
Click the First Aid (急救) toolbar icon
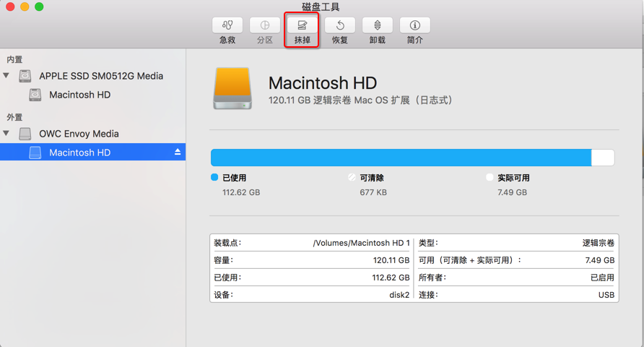tap(227, 25)
